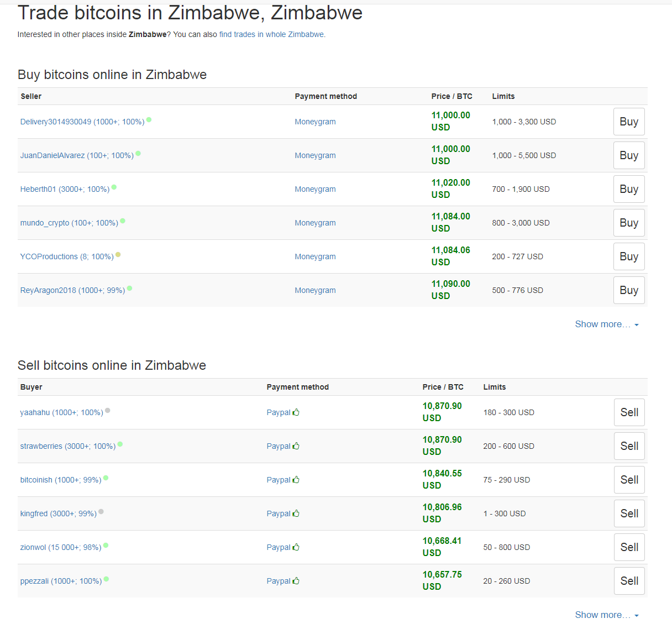Open buyer ppezzali profile
The width and height of the screenshot is (672, 629).
click(x=61, y=581)
